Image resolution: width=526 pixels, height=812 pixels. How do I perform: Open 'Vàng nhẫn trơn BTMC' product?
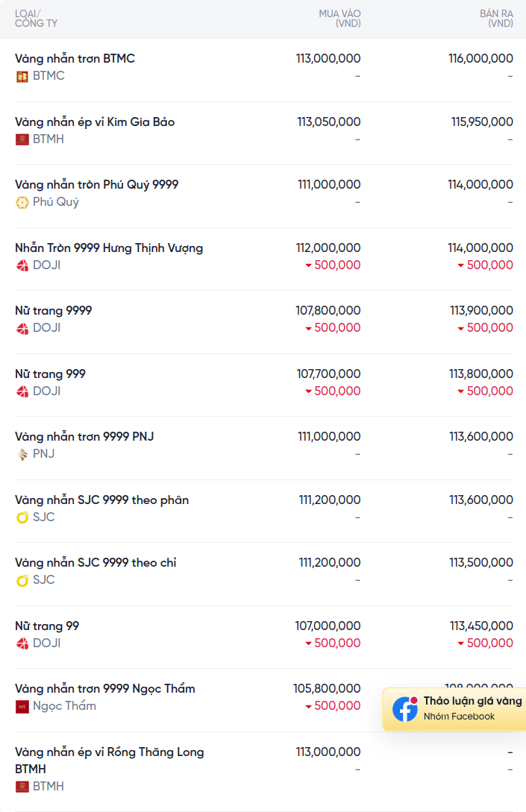tap(75, 58)
